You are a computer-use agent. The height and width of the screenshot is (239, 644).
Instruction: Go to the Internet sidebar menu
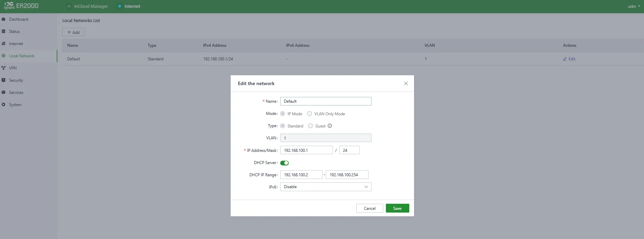point(16,44)
